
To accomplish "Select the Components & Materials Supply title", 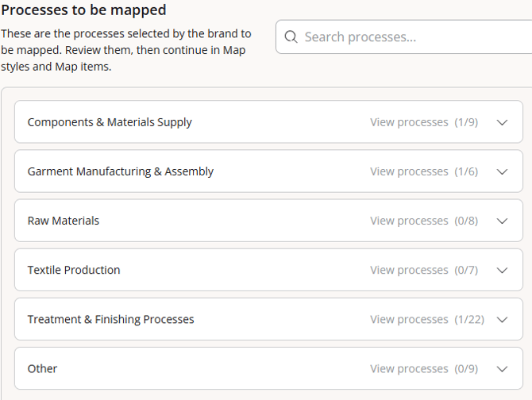I will [x=110, y=122].
